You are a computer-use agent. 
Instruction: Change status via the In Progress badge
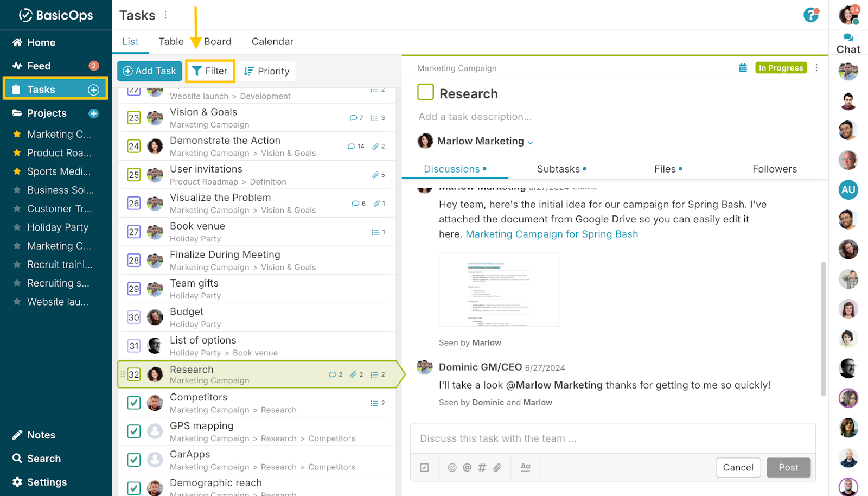(781, 68)
